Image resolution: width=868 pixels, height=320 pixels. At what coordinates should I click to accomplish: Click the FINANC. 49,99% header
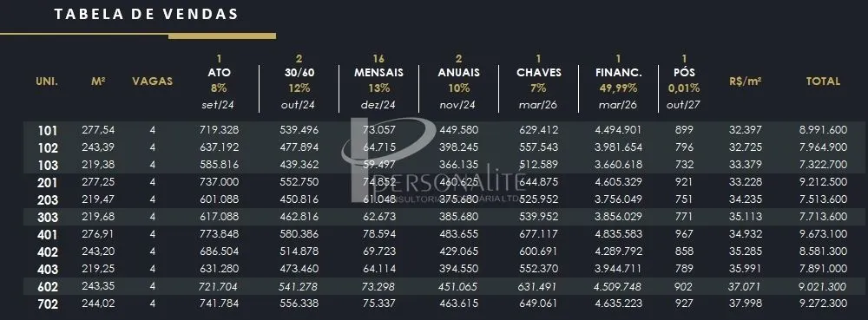(x=618, y=82)
